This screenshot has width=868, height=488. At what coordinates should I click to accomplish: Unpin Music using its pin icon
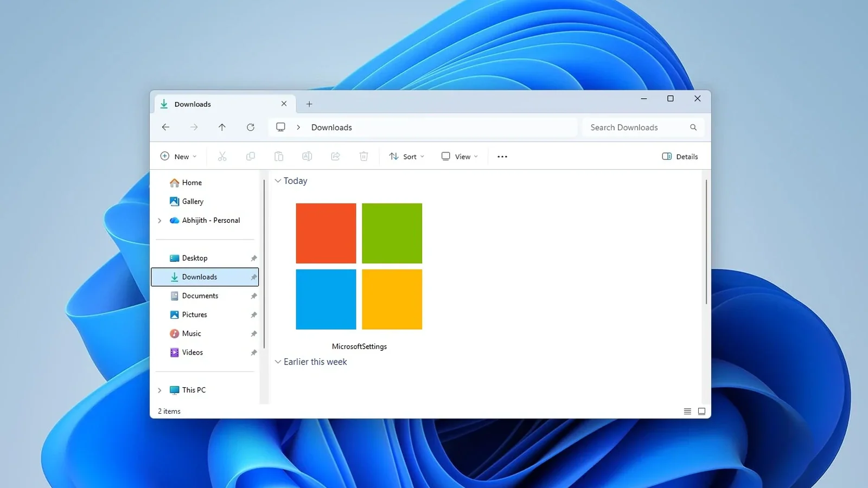(253, 334)
